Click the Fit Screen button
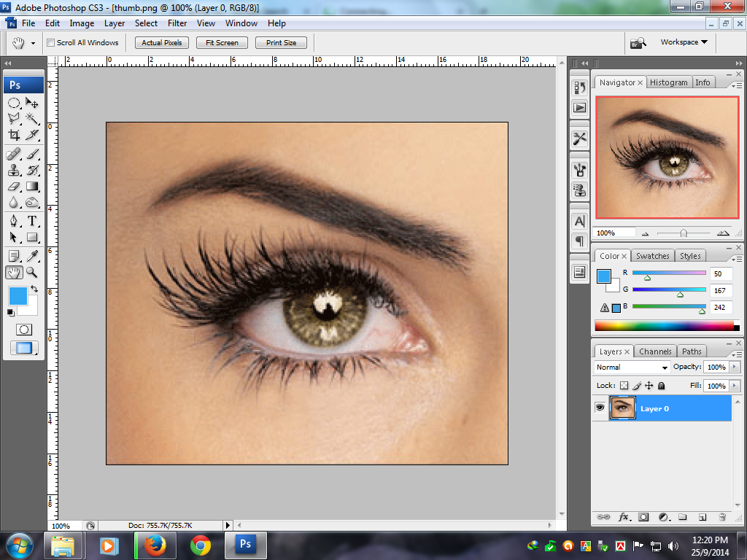Image resolution: width=747 pixels, height=560 pixels. (x=222, y=43)
